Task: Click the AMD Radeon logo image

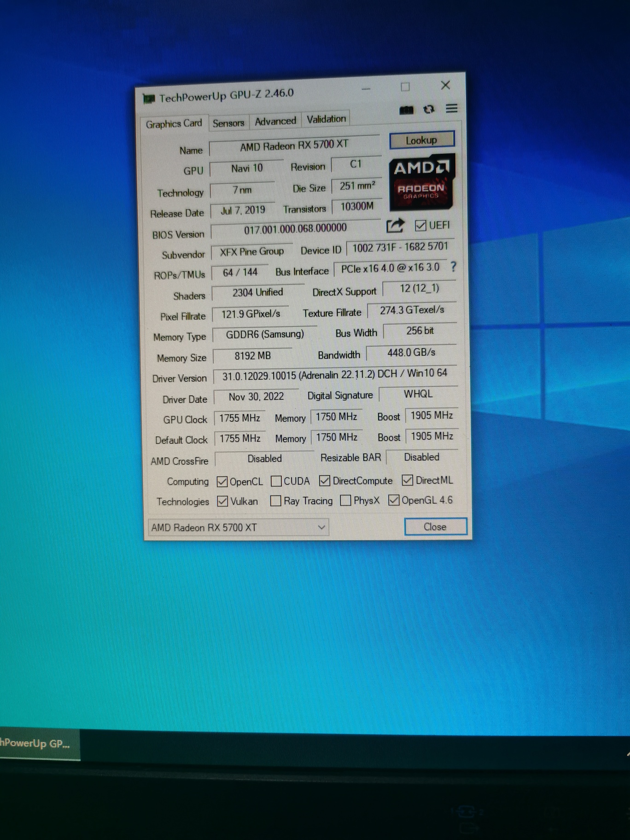Action: (x=421, y=182)
